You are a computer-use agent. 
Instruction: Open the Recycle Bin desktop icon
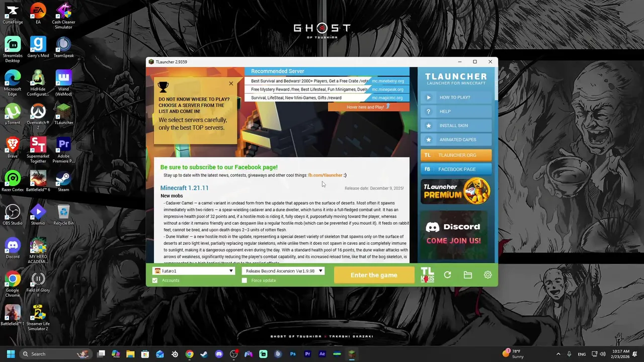(x=63, y=215)
